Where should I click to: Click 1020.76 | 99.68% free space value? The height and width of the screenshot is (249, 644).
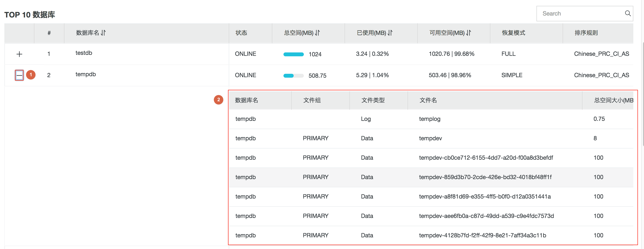tap(451, 54)
